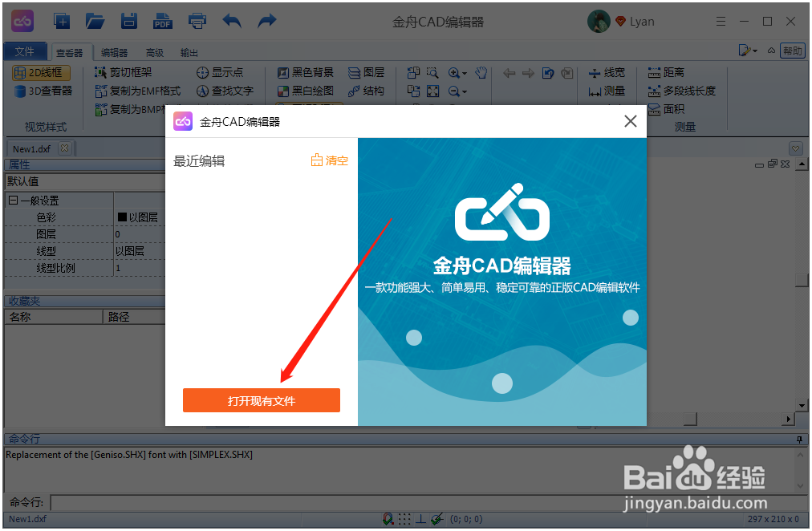Click the user avatar picture

pyautogui.click(x=599, y=21)
